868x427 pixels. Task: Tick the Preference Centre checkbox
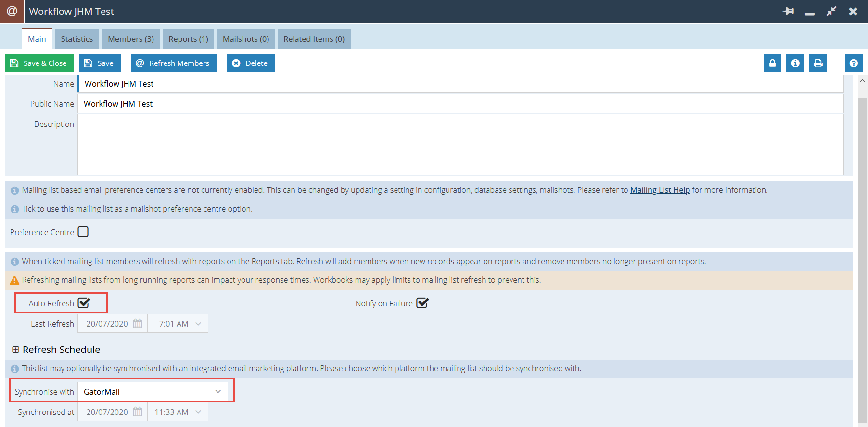coord(83,232)
